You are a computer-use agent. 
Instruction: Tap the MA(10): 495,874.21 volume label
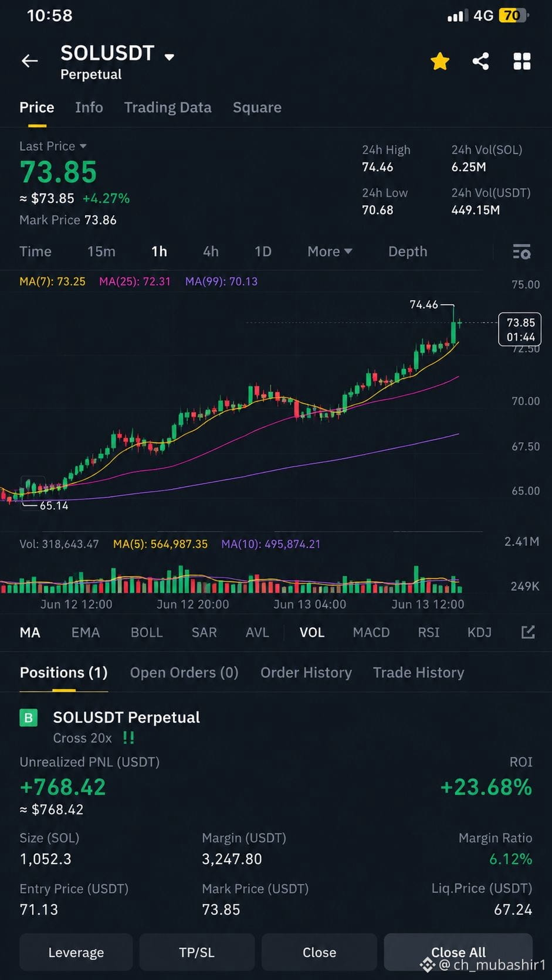[x=271, y=544]
